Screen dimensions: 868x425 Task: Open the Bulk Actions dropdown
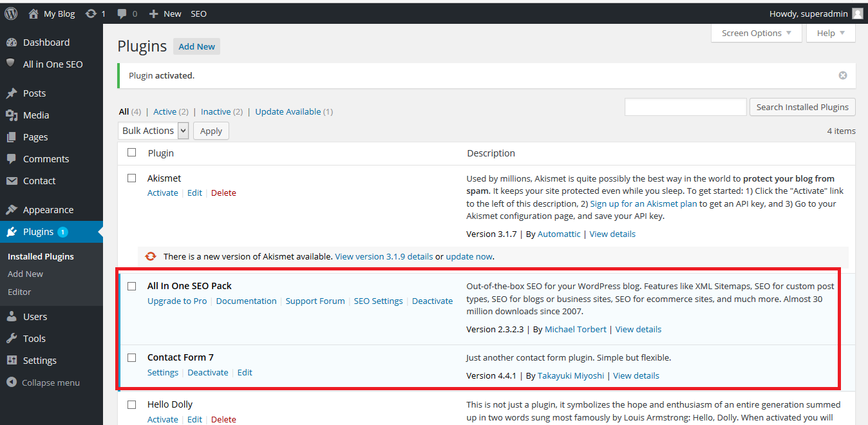pyautogui.click(x=153, y=131)
